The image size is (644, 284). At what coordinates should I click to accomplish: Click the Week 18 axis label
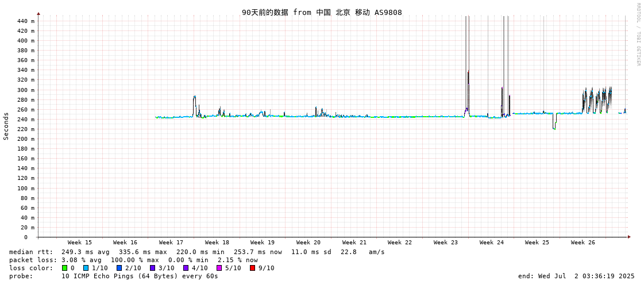point(217,243)
